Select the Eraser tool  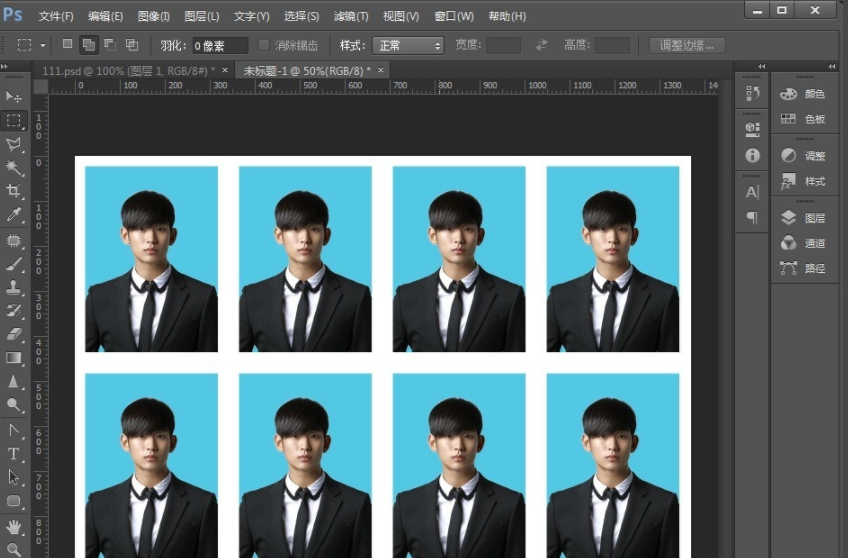pyautogui.click(x=14, y=334)
